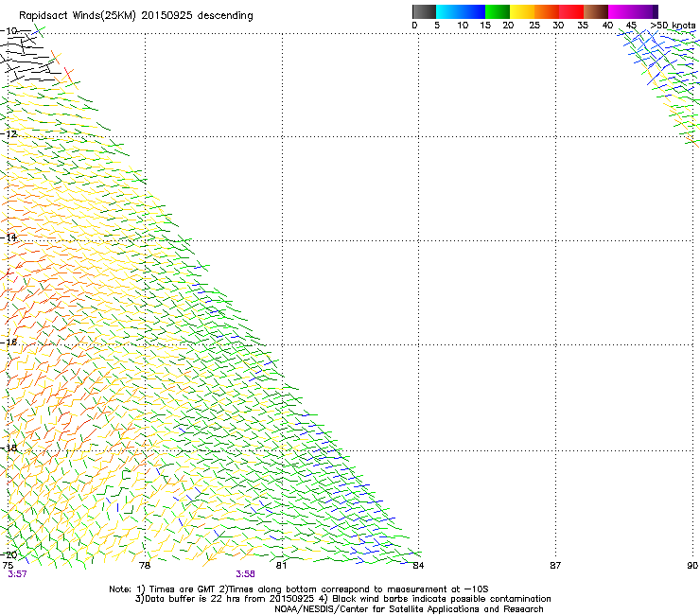Click the '78' longitude axis label
This screenshot has width=700, height=615.
(x=145, y=566)
